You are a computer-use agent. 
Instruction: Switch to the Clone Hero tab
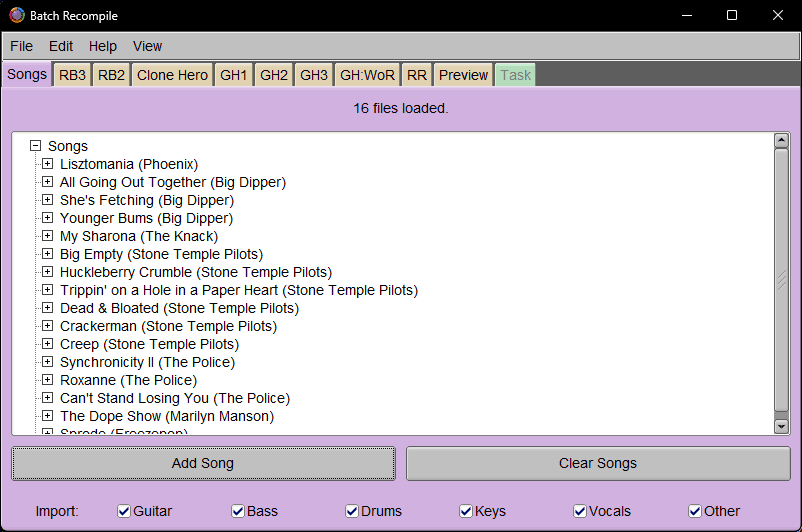172,75
